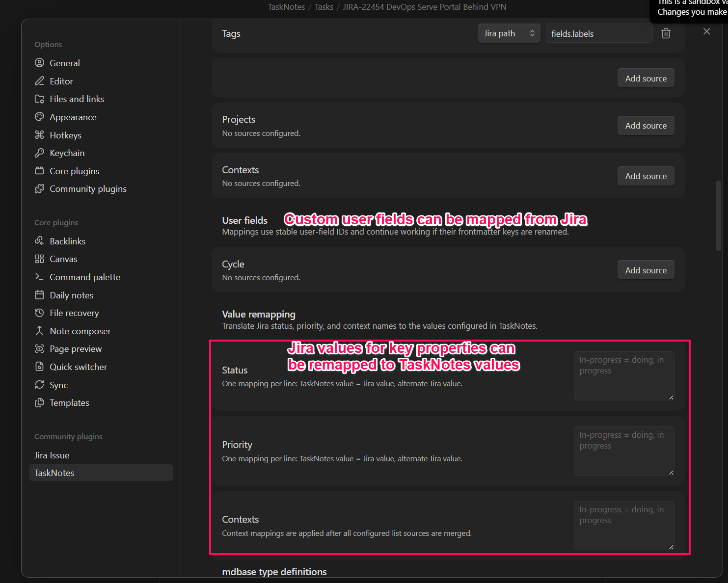Select TaskNotes plugin settings
The width and height of the screenshot is (728, 583).
pyautogui.click(x=101, y=473)
